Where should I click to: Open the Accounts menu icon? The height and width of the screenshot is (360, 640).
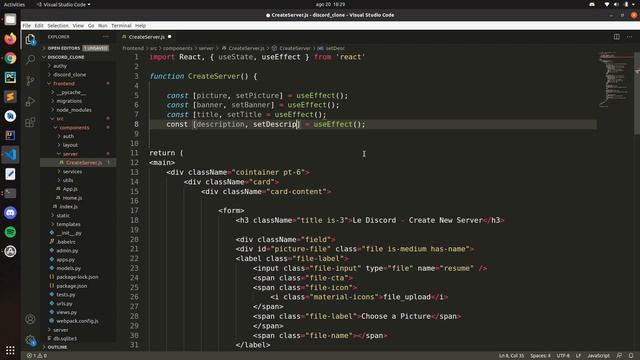point(30,319)
